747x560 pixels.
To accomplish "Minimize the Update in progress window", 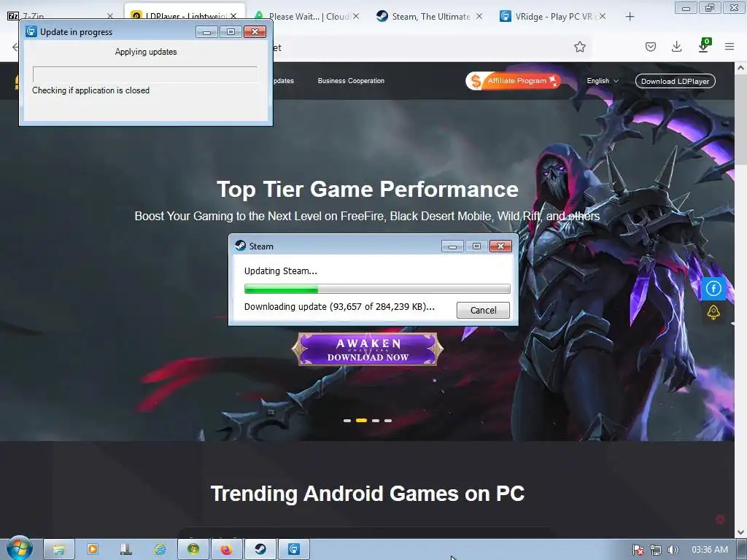I will click(206, 32).
